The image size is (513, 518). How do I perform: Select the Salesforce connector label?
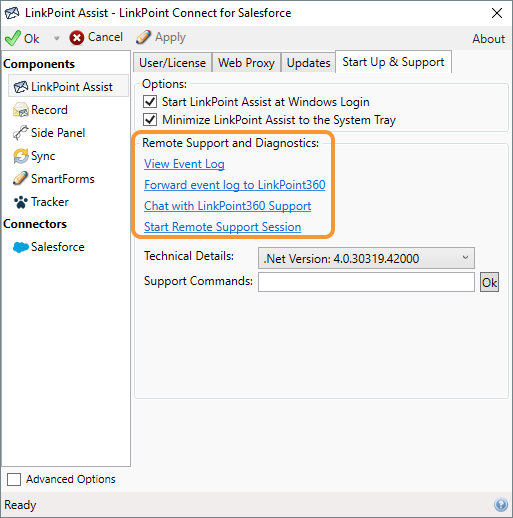click(58, 247)
